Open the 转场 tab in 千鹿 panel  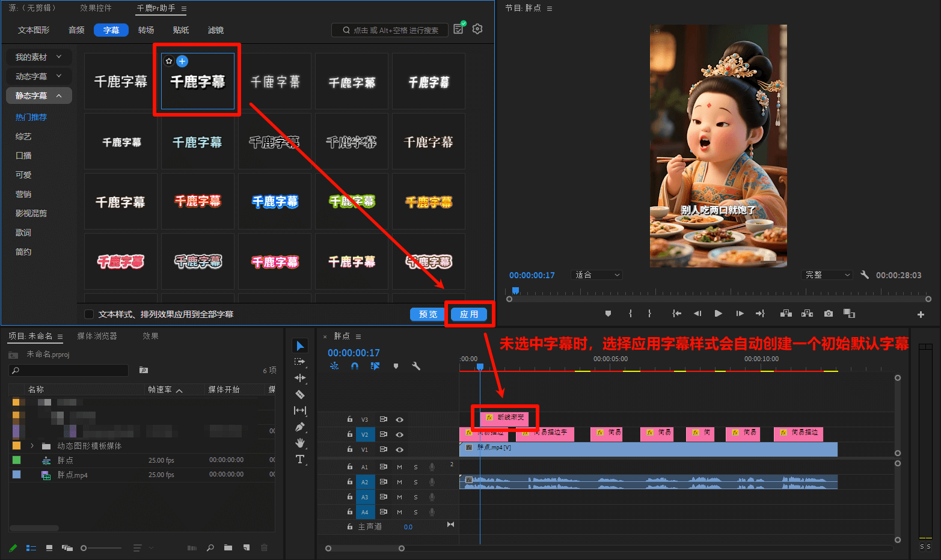click(x=146, y=29)
